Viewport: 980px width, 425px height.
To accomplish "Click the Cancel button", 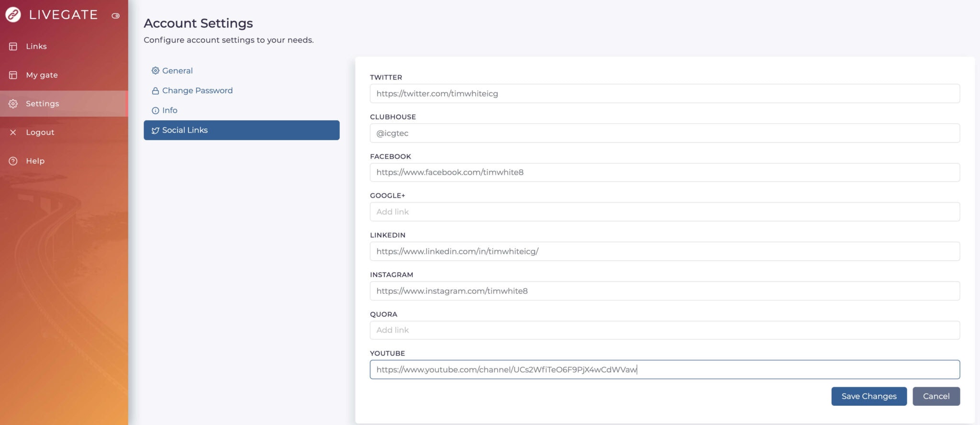I will coord(936,396).
